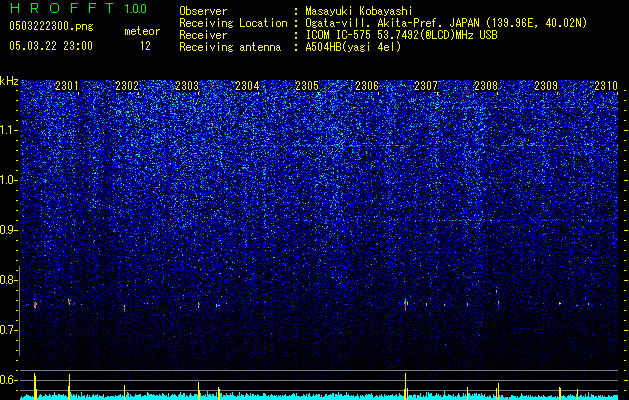This screenshot has width=629, height=400.
Task: Click the 2304 time marker
Action: [247, 86]
